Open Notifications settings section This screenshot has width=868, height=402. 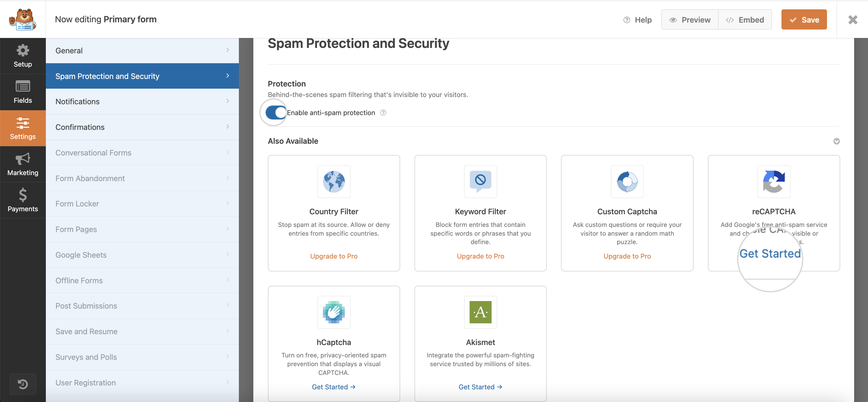pos(142,101)
